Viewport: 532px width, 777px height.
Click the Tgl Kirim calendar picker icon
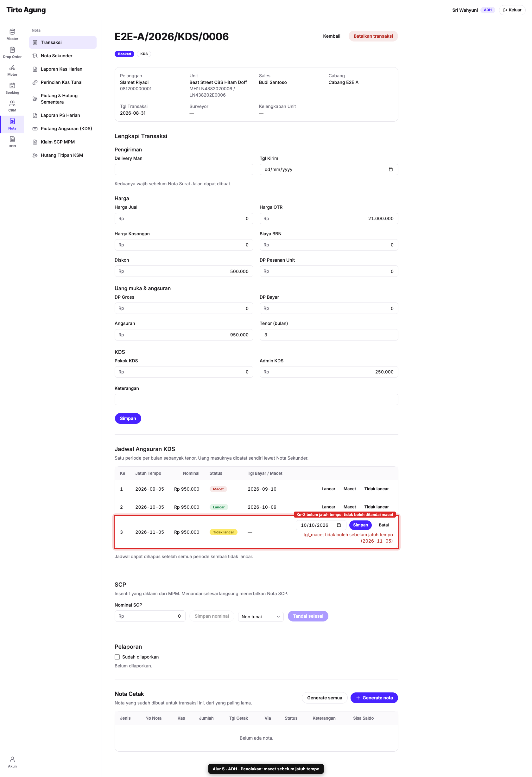click(391, 169)
